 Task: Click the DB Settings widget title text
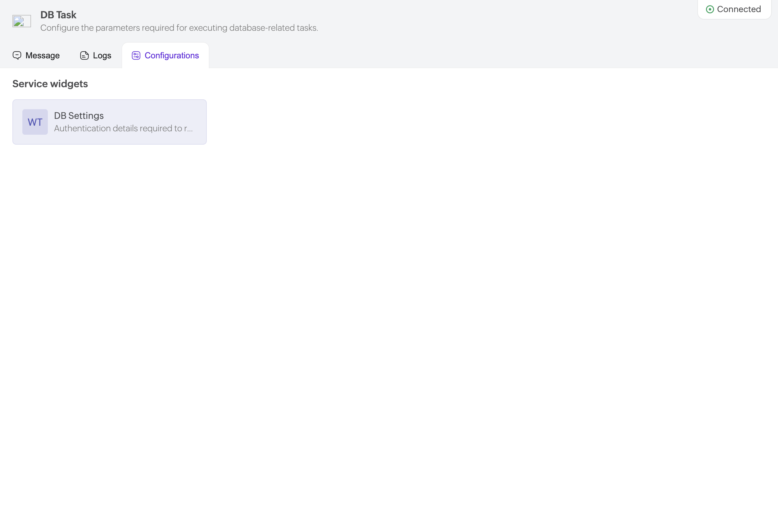pos(79,116)
